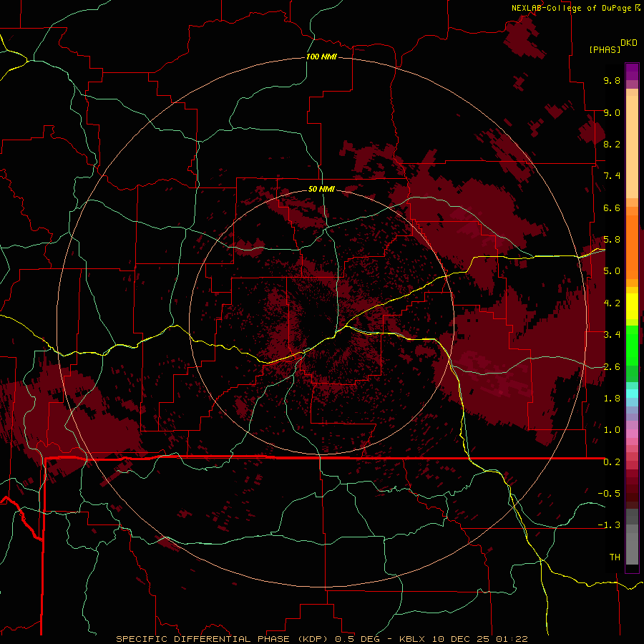
Task: Click the 8.2 value on the scale
Action: pyautogui.click(x=612, y=144)
